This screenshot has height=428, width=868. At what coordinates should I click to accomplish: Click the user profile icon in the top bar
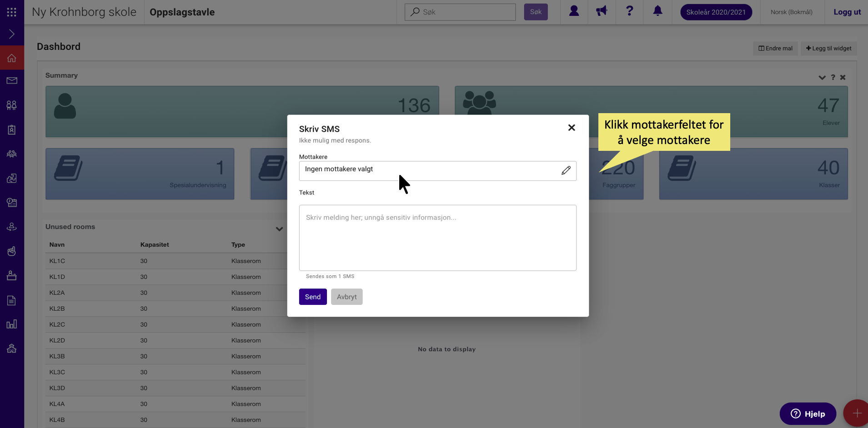coord(574,11)
